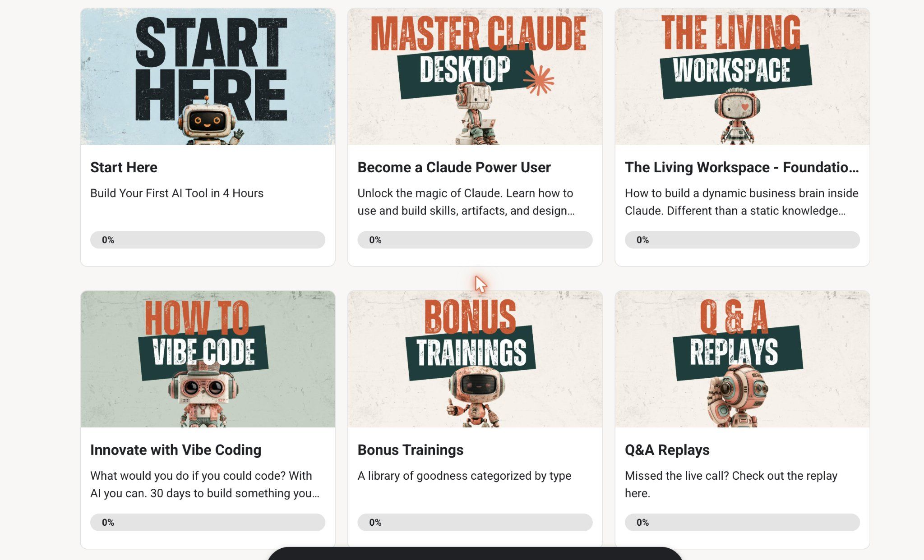This screenshot has height=560, width=924.
Task: Click "How to build a dynamic business brain" description
Action: (x=742, y=202)
